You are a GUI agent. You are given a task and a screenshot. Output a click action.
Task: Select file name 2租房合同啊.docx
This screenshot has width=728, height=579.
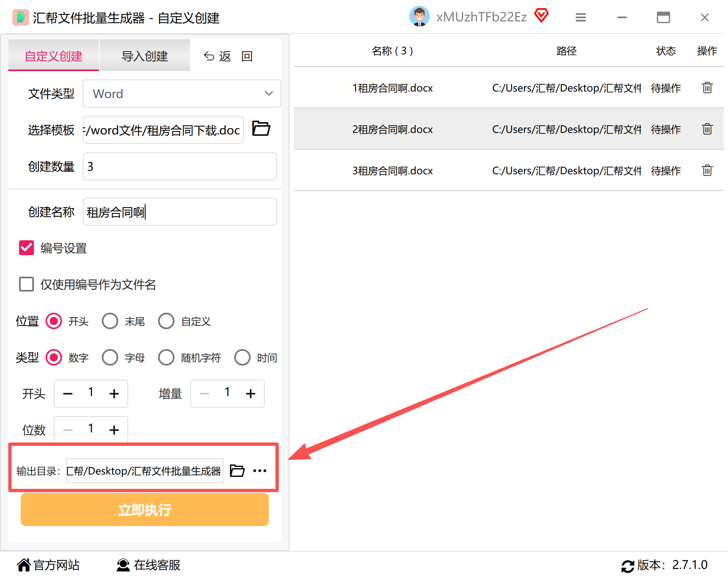coord(393,129)
